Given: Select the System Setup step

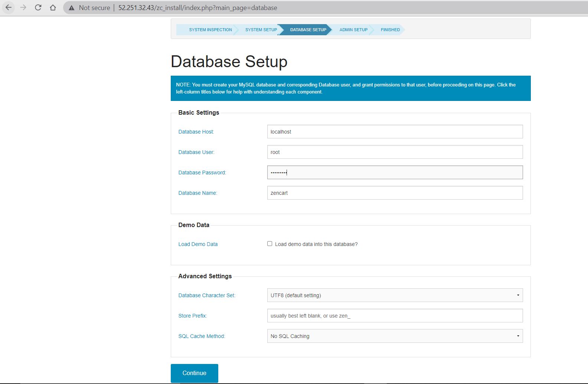Looking at the screenshot, I should pos(261,30).
